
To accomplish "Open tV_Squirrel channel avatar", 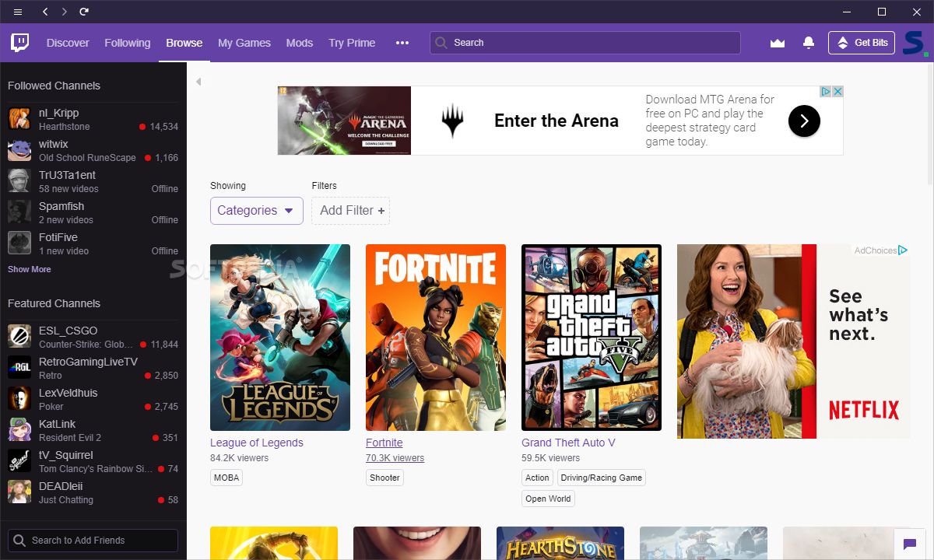I will [x=19, y=461].
